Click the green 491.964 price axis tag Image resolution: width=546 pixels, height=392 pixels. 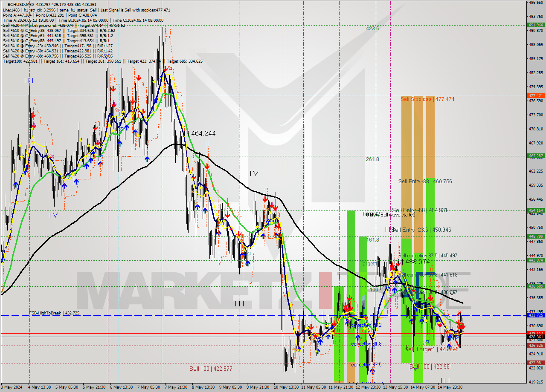coord(536,25)
